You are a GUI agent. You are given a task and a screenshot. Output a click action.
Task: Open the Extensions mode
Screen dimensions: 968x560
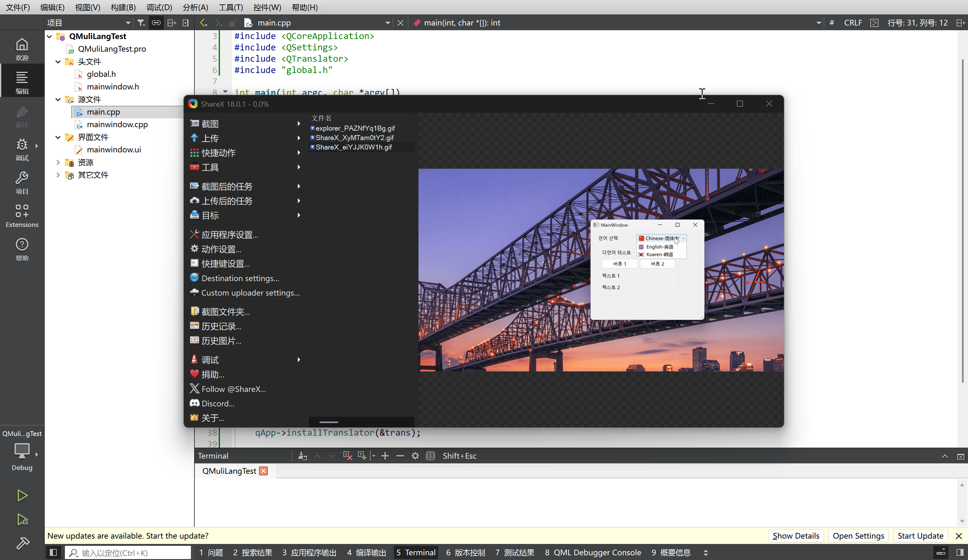pyautogui.click(x=22, y=216)
